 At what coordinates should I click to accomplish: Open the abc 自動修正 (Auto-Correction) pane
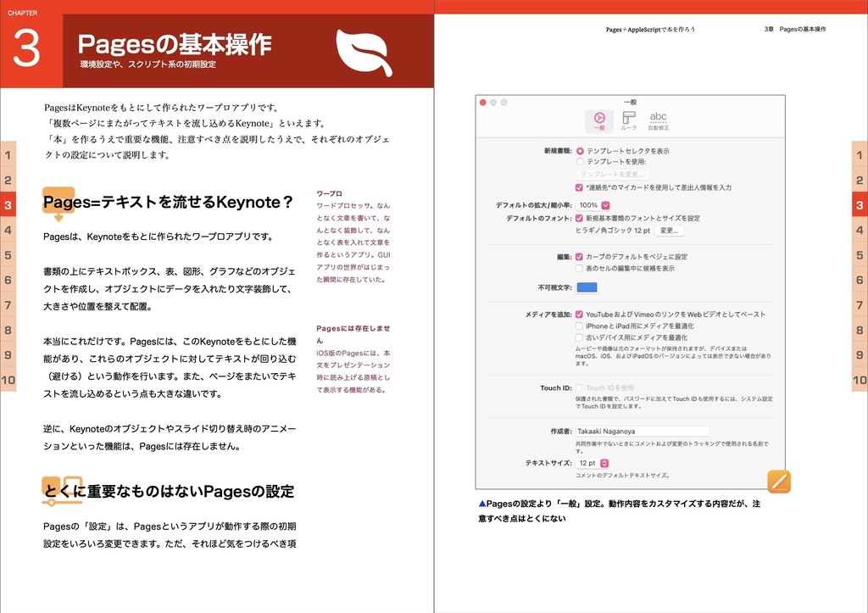coord(659,116)
